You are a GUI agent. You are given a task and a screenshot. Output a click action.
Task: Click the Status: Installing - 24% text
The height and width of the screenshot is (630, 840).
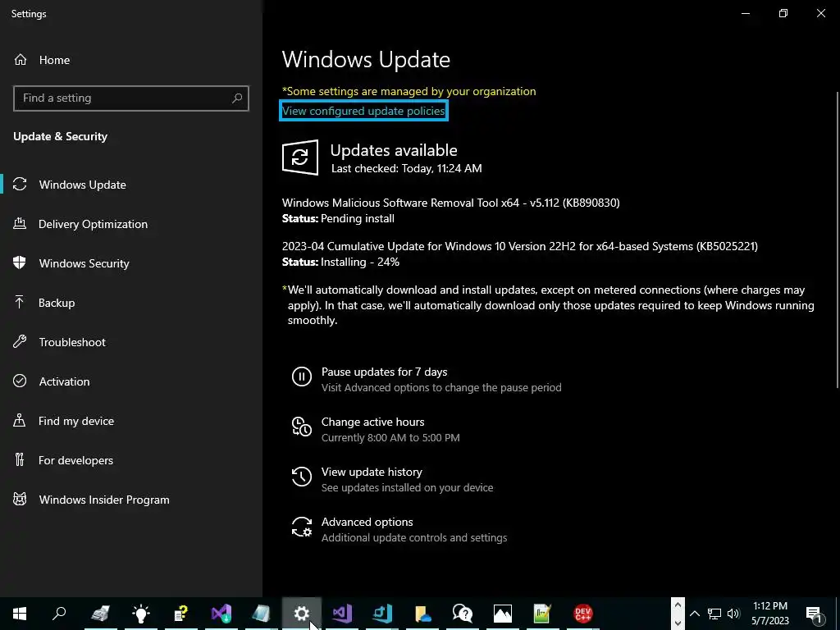click(340, 262)
